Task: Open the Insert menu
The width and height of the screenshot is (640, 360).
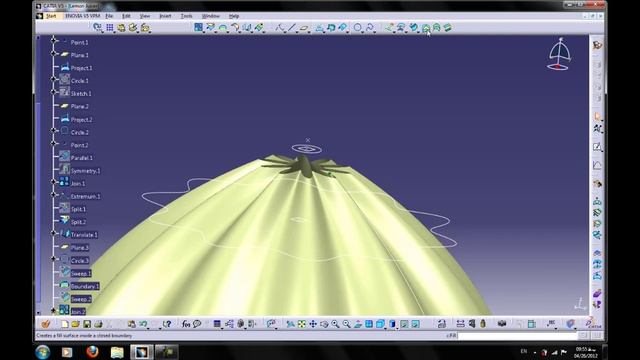Action: pos(165,16)
